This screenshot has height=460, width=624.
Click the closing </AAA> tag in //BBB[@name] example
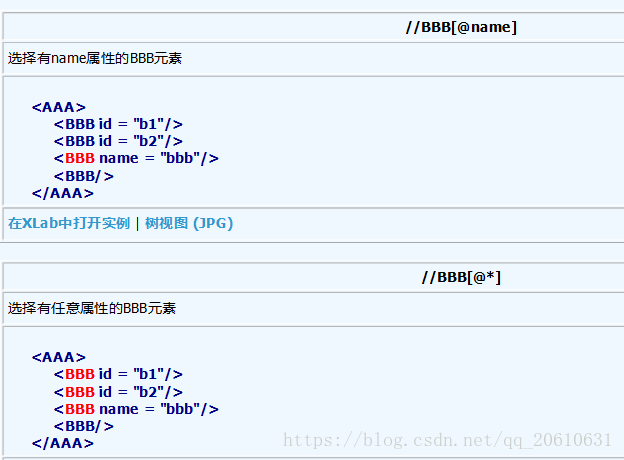(x=63, y=193)
